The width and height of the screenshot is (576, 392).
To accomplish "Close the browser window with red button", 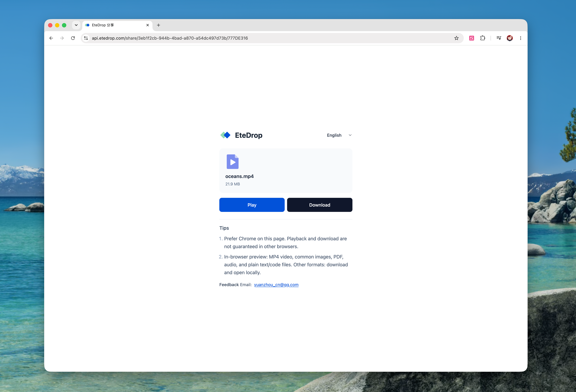I will coord(50,25).
